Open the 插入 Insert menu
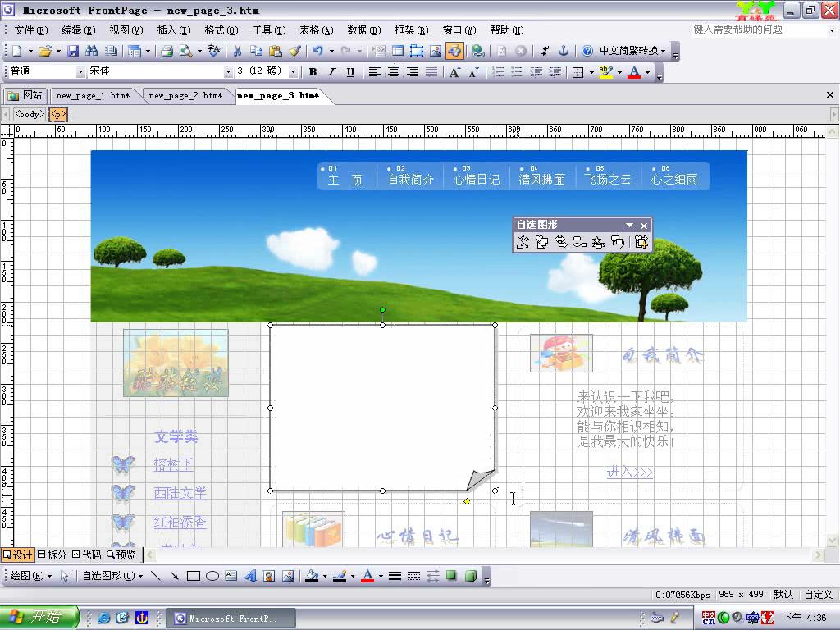 (174, 30)
